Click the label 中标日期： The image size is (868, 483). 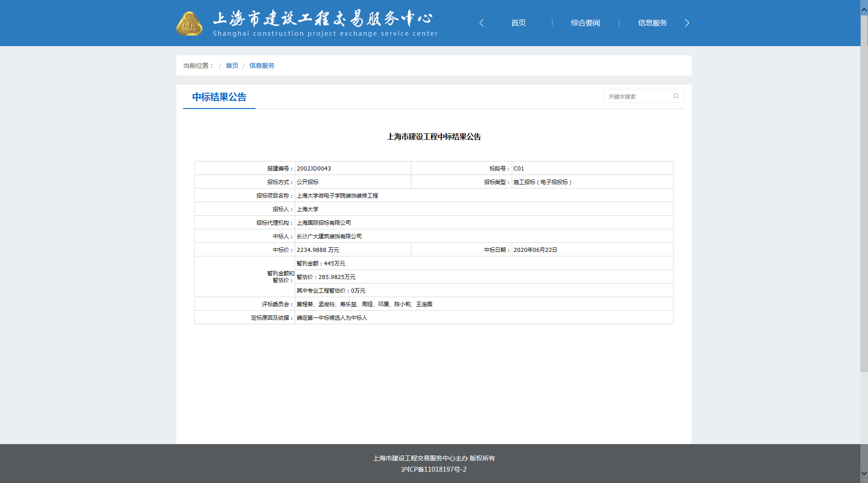click(x=497, y=250)
